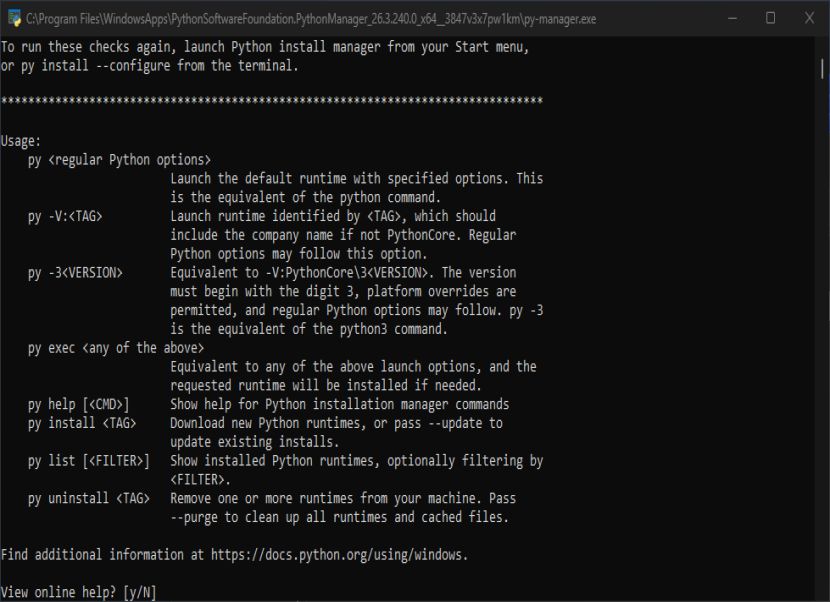
Task: Click 'Show help for Python installation manager' text
Action: click(340, 405)
